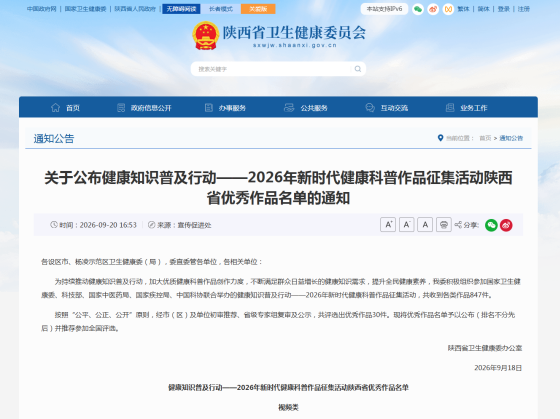This screenshot has width=560, height=419.
Task: Share article via red Weibo icon
Action: [506, 225]
